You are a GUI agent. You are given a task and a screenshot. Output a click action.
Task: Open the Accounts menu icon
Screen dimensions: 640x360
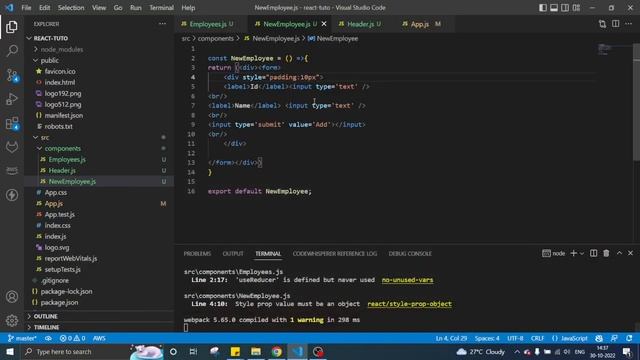[12, 296]
